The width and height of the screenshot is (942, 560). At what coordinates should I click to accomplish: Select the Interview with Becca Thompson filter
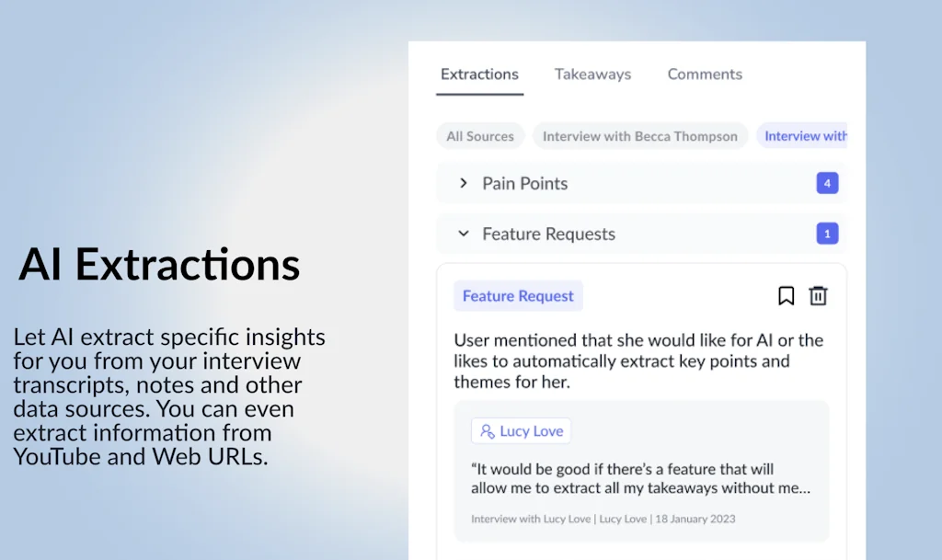point(639,135)
